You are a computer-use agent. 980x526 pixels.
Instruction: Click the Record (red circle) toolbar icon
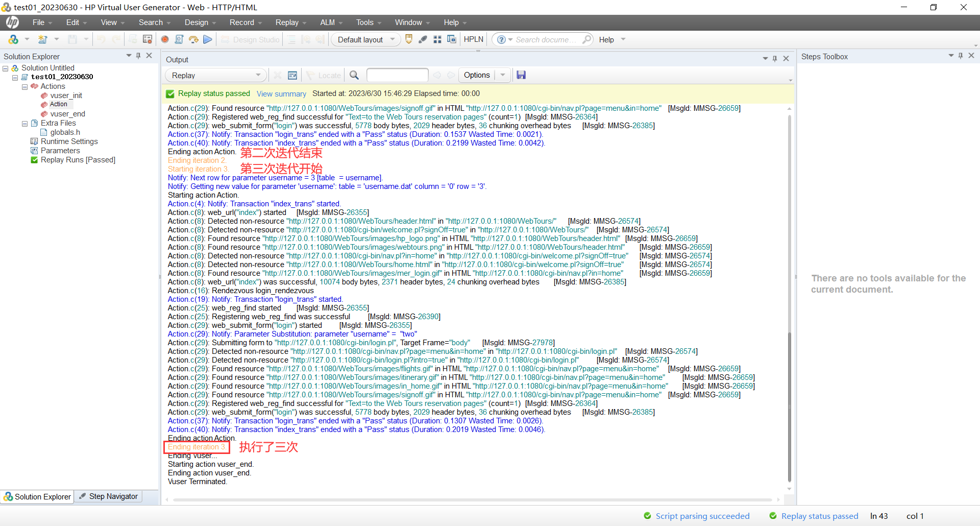165,39
